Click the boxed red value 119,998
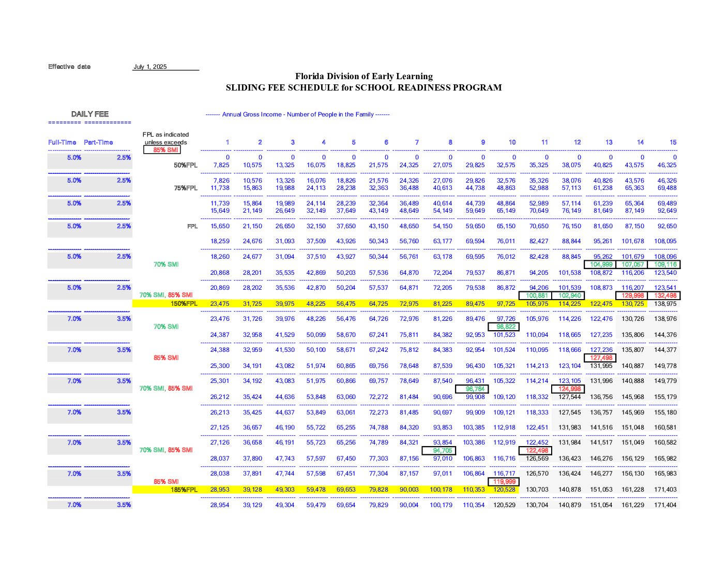Viewport: 728px width, 563px height. [504, 482]
